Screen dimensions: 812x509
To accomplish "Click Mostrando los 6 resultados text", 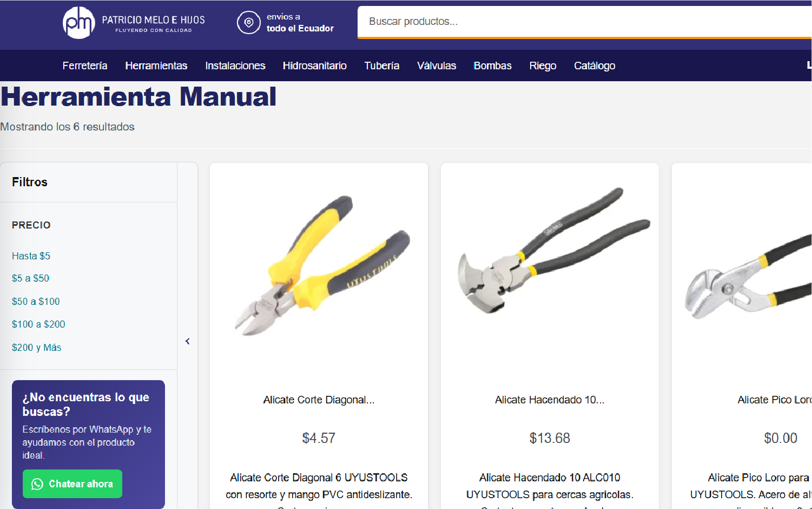I will click(x=68, y=127).
